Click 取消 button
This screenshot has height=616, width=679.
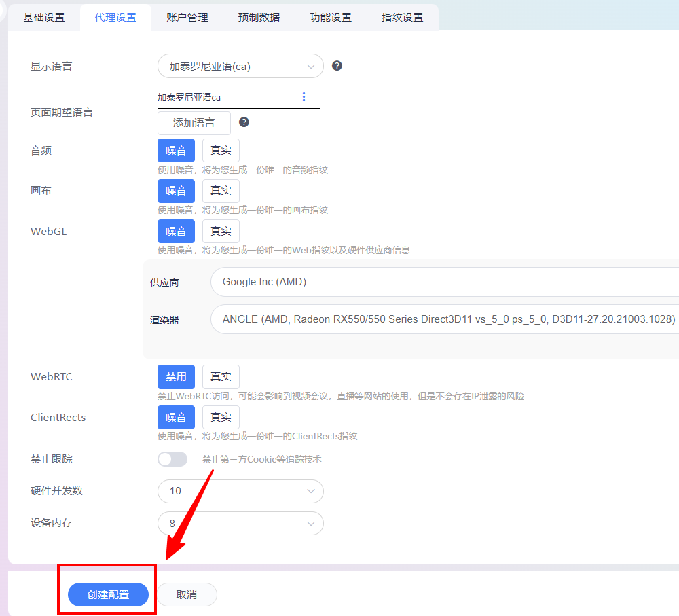pyautogui.click(x=187, y=594)
